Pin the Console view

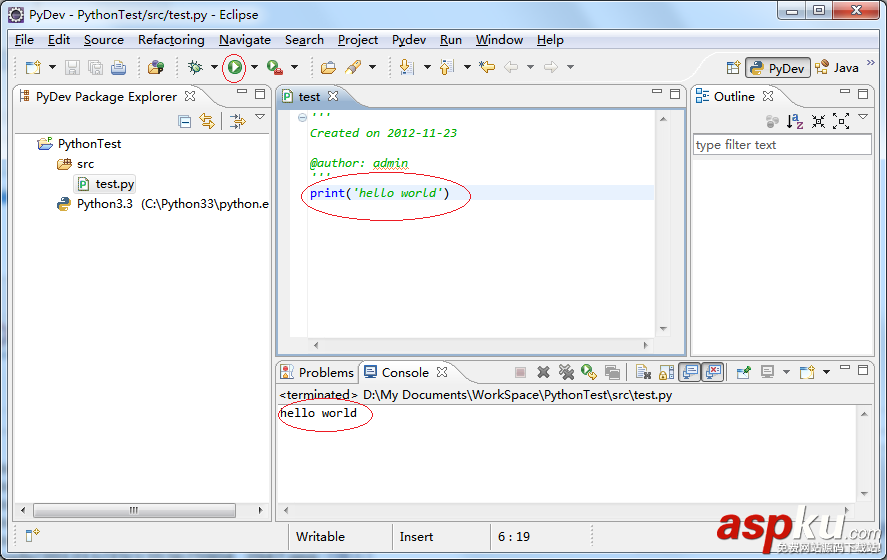[x=743, y=372]
